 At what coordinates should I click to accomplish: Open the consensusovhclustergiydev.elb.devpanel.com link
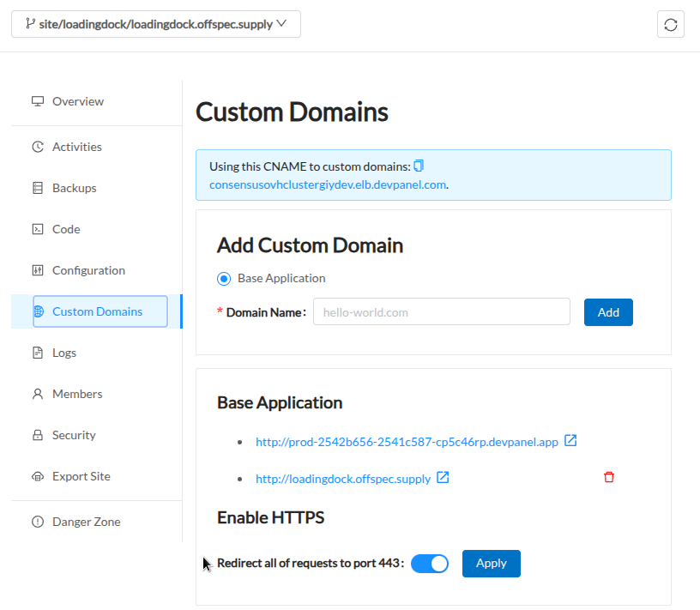[x=328, y=184]
